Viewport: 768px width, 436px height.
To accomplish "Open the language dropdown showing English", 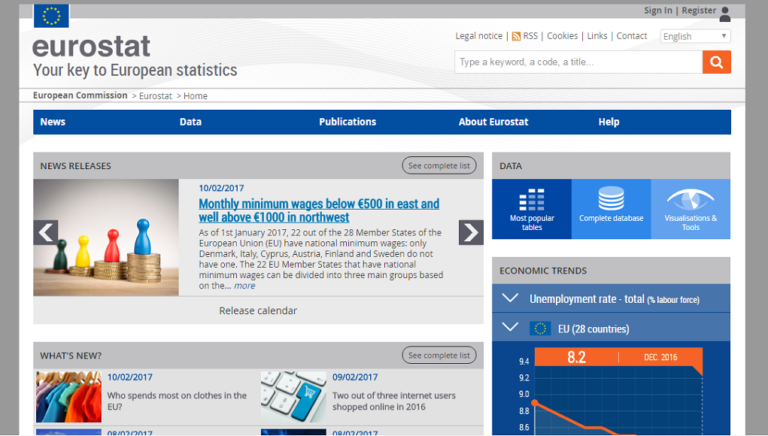I will pos(695,36).
